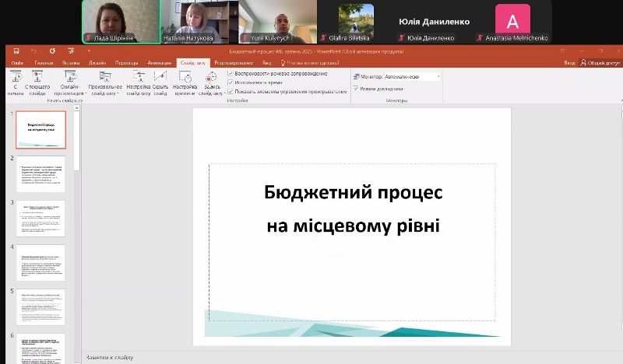Start slideshow from beginning icon
This screenshot has width=623, height=364.
(15, 78)
